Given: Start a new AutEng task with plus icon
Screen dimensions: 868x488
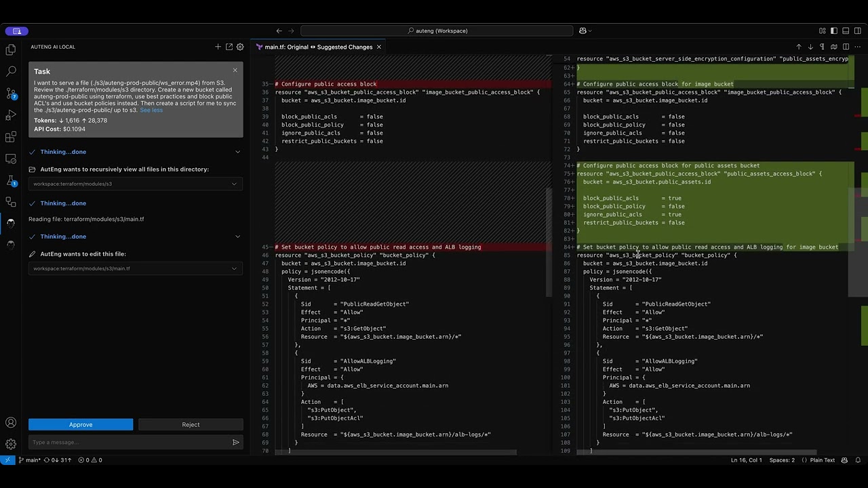Looking at the screenshot, I should (x=218, y=47).
